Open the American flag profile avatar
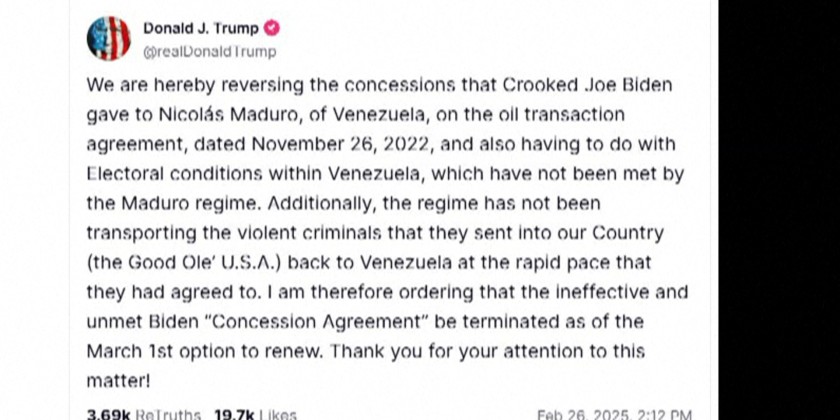The image size is (840, 420). point(109,39)
